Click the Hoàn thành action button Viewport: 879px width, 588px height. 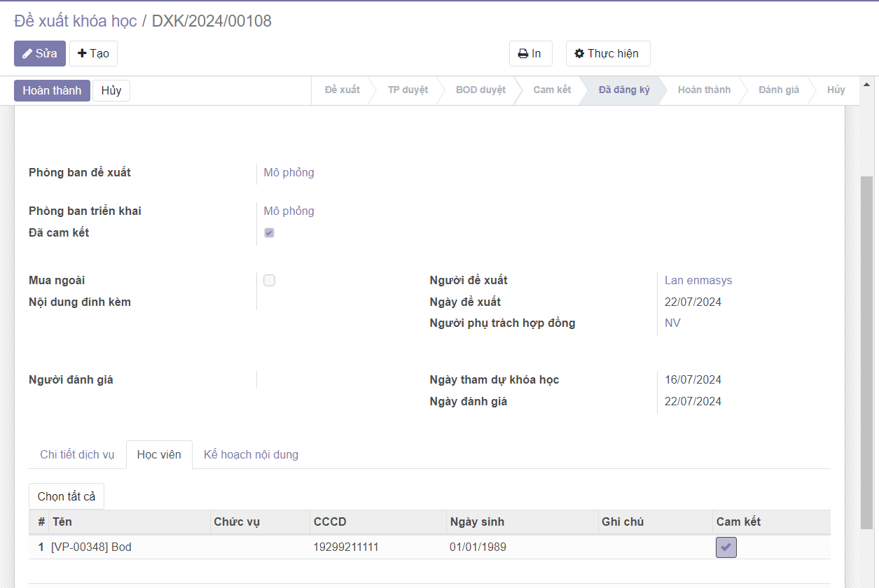52,90
